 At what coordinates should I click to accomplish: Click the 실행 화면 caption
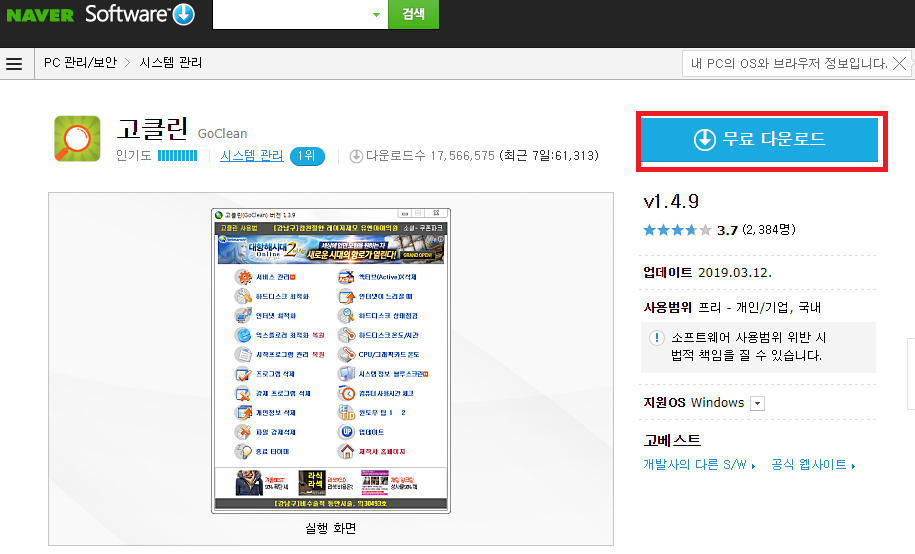click(x=331, y=528)
